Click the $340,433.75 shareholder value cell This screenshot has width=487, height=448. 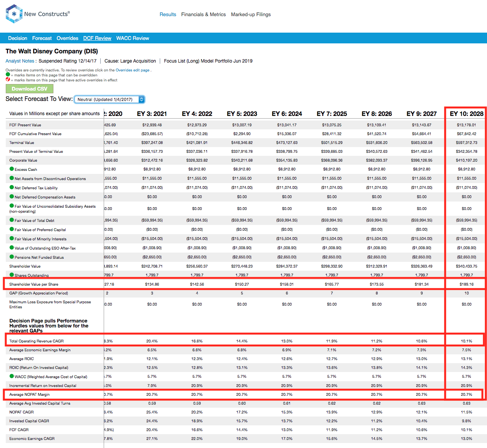pos(467,266)
